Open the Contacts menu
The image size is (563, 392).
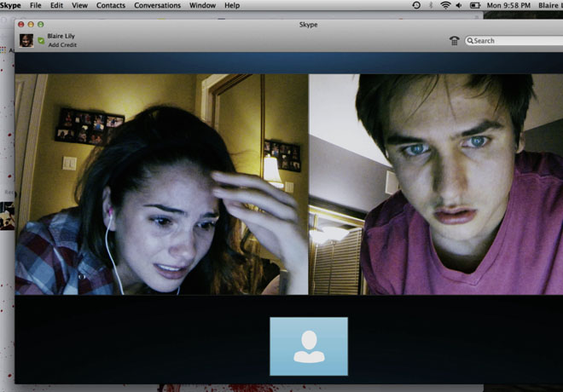point(111,5)
